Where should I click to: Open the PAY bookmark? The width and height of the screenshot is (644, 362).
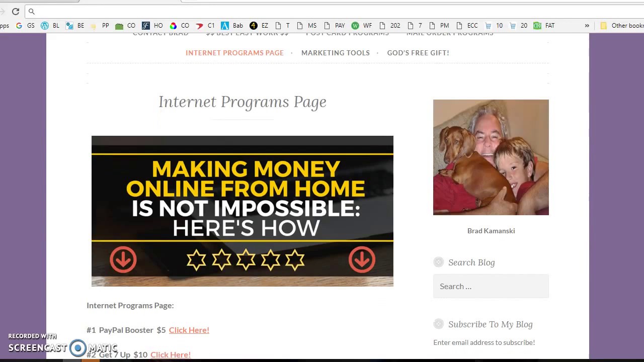tap(335, 25)
